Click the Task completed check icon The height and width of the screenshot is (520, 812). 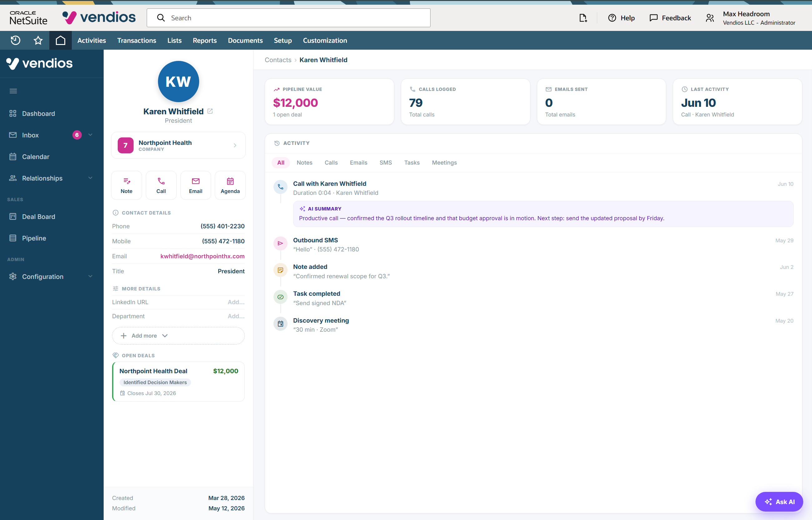(x=280, y=297)
